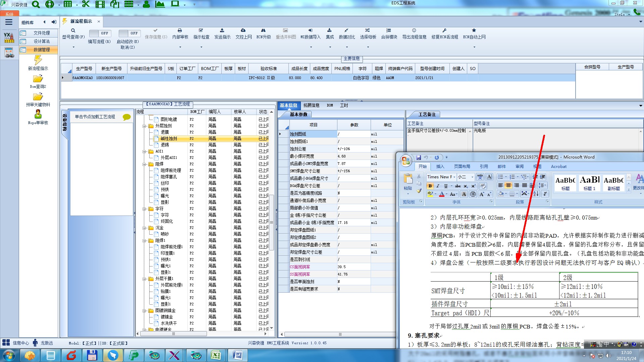Center align text in Word ribbon
The width and height of the screenshot is (644, 362).
point(508,185)
